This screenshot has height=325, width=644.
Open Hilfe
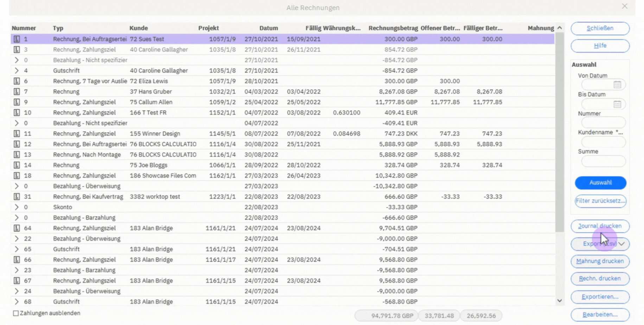(x=600, y=46)
